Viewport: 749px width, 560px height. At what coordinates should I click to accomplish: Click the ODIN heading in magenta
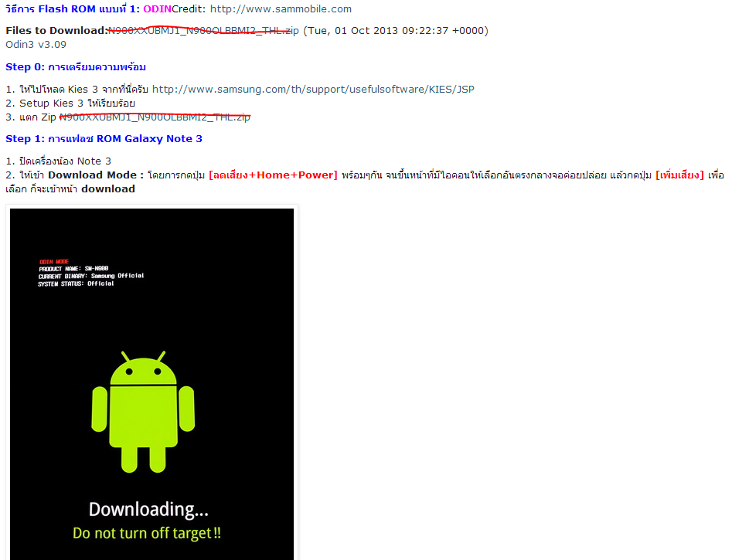tap(157, 9)
